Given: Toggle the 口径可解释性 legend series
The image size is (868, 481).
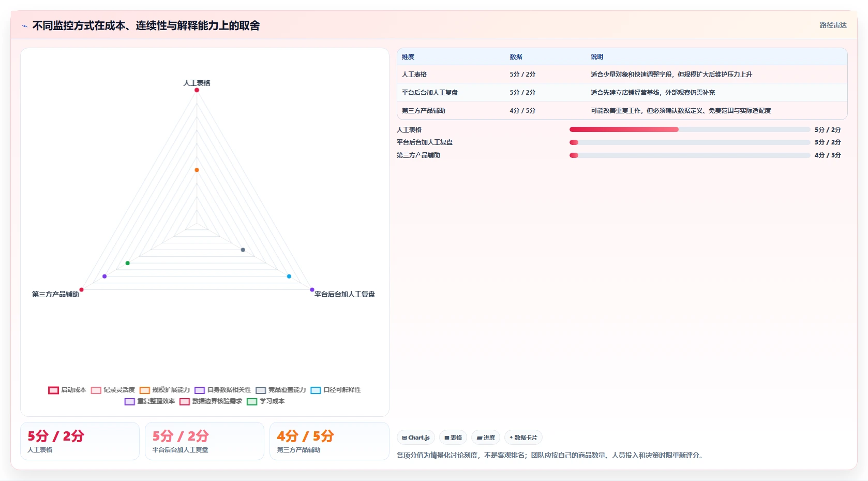Looking at the screenshot, I should tap(336, 390).
